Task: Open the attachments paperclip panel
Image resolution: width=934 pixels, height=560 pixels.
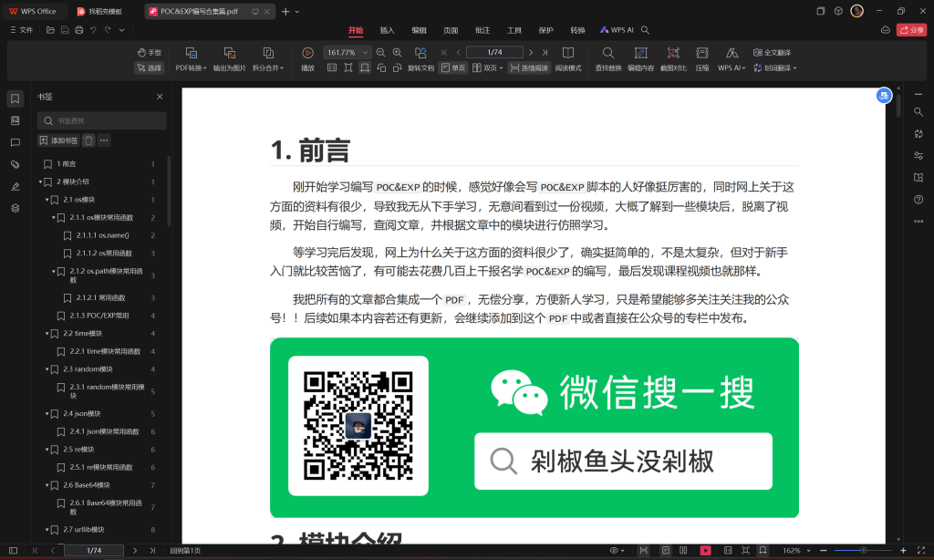Action: click(x=15, y=164)
